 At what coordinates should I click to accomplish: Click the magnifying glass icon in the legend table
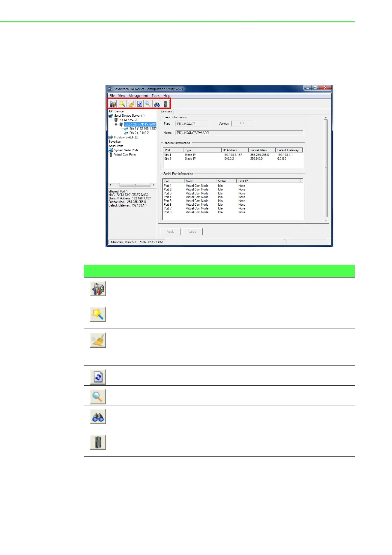coord(98,397)
